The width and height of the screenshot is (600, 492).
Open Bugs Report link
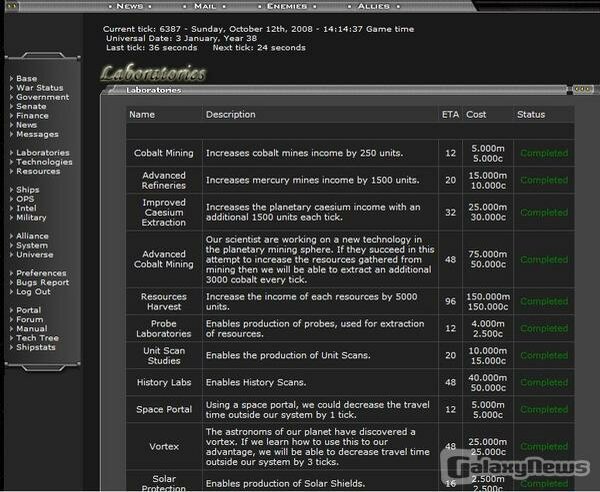[42, 282]
